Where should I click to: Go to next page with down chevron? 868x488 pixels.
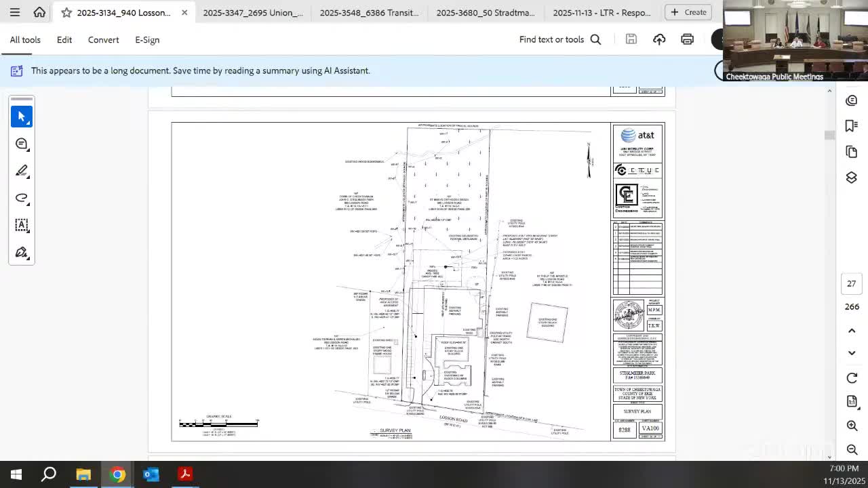coord(852,353)
